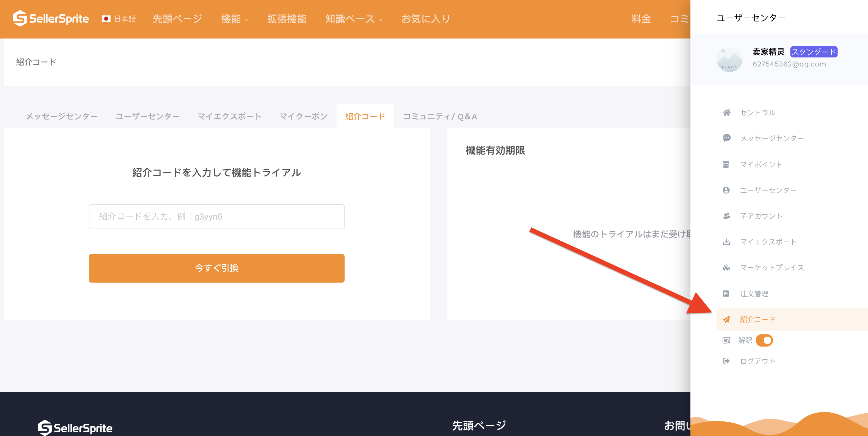This screenshot has height=436, width=868.
Task: Open お気に入り in the top navigation
Action: (426, 19)
